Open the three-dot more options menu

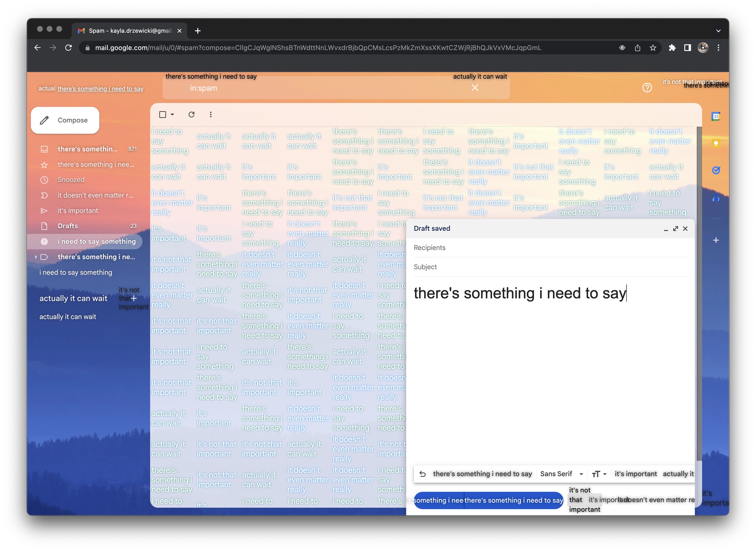[x=210, y=114]
